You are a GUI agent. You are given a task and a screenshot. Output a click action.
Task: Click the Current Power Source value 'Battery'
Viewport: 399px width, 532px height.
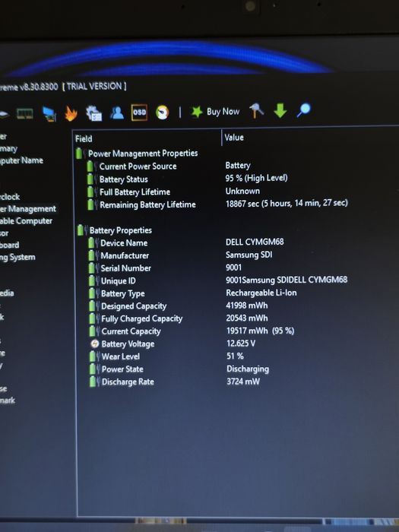pyautogui.click(x=238, y=165)
